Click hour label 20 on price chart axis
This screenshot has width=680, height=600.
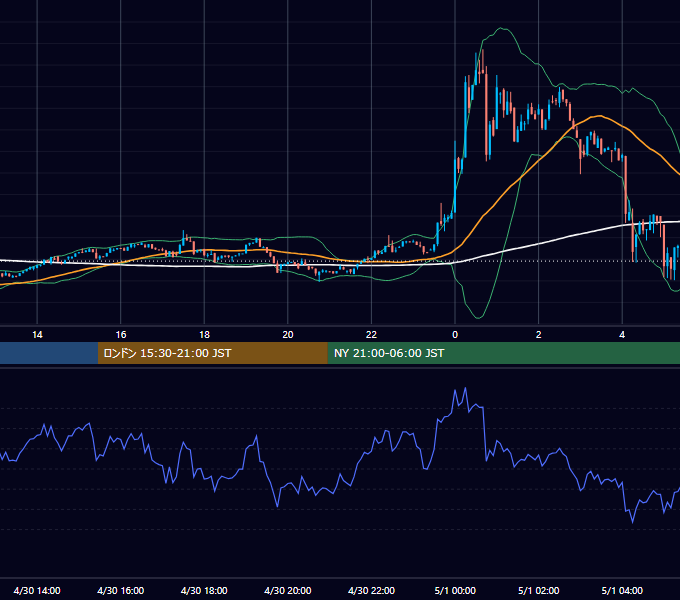[288, 335]
